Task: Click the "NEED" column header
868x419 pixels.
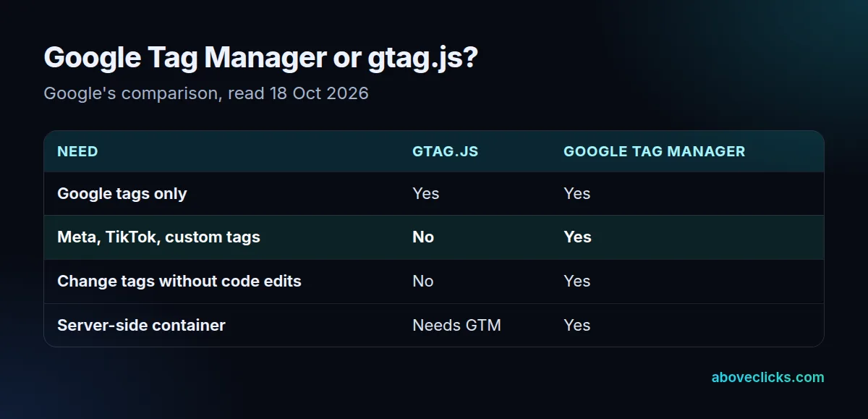Action: tap(77, 151)
